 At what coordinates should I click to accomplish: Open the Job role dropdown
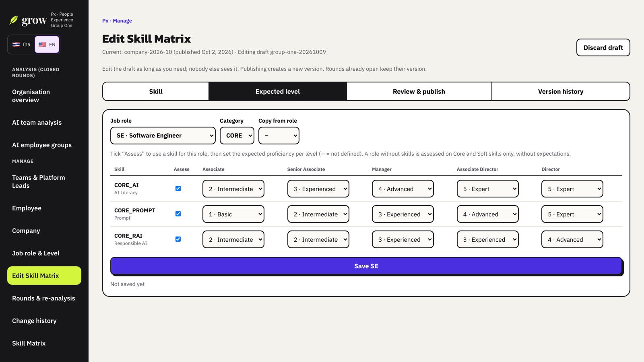click(x=163, y=136)
